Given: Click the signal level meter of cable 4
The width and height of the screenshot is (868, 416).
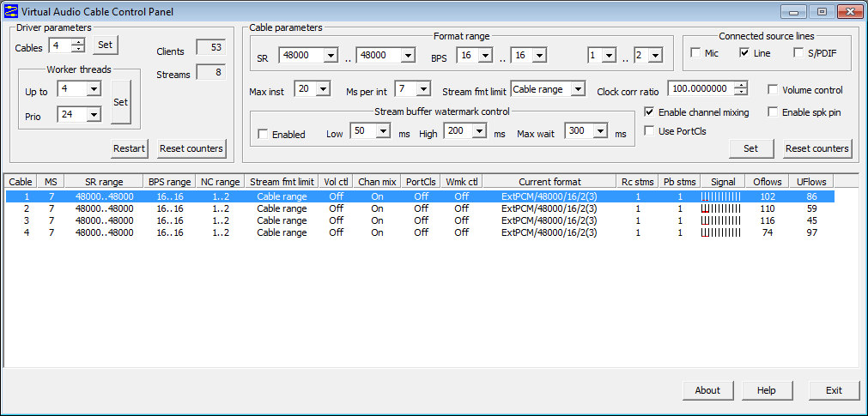Looking at the screenshot, I should coord(720,233).
